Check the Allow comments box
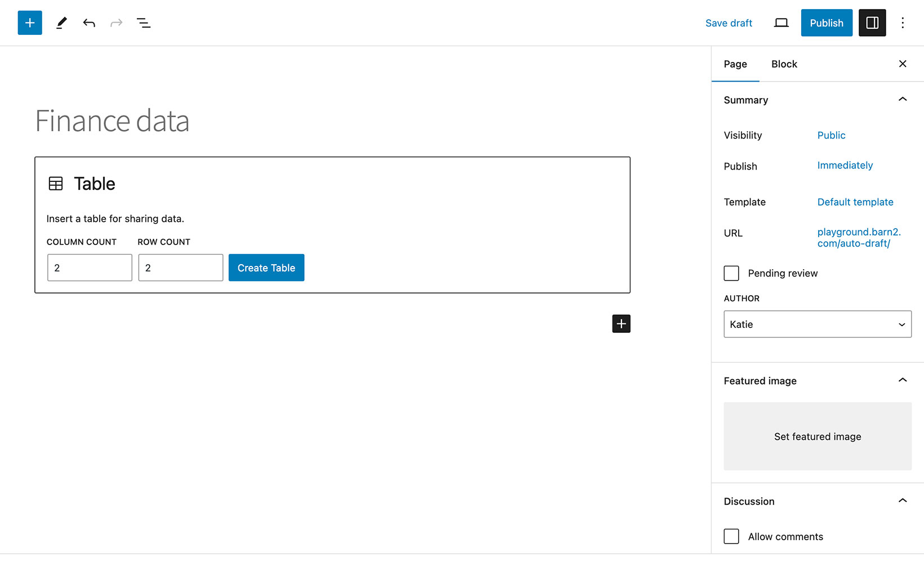The height and width of the screenshot is (565, 924). click(x=731, y=536)
